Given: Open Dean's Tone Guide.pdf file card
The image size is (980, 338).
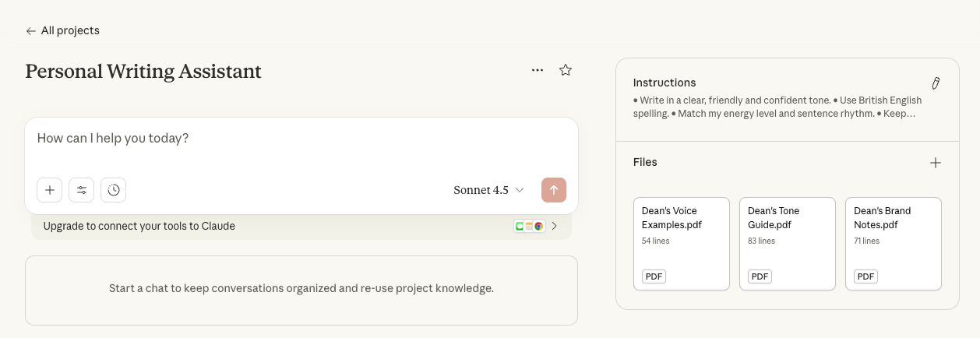Looking at the screenshot, I should point(788,243).
